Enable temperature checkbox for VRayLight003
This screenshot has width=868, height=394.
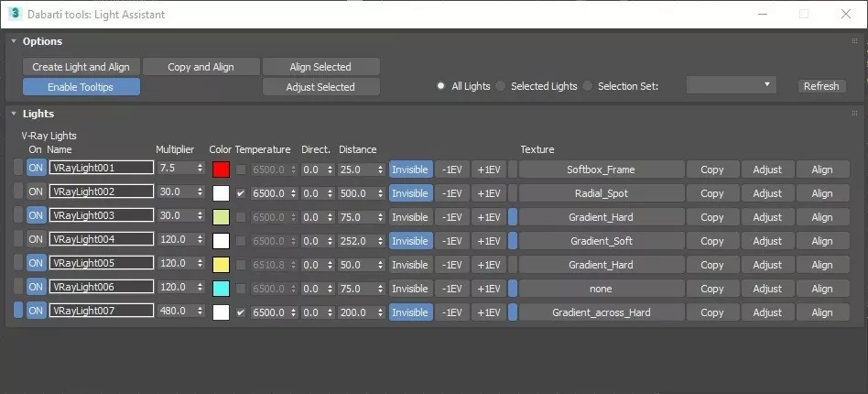click(x=241, y=217)
